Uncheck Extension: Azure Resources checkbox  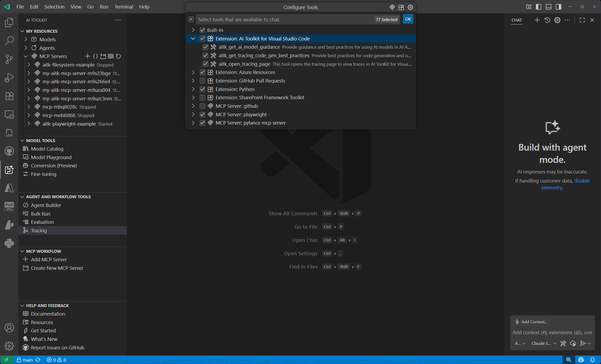click(202, 72)
